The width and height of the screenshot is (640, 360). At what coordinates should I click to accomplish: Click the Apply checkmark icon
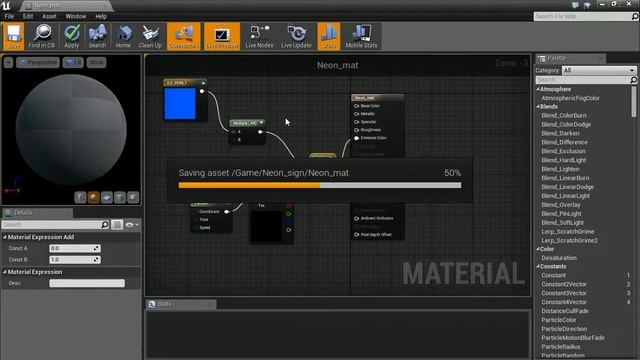pos(72,36)
